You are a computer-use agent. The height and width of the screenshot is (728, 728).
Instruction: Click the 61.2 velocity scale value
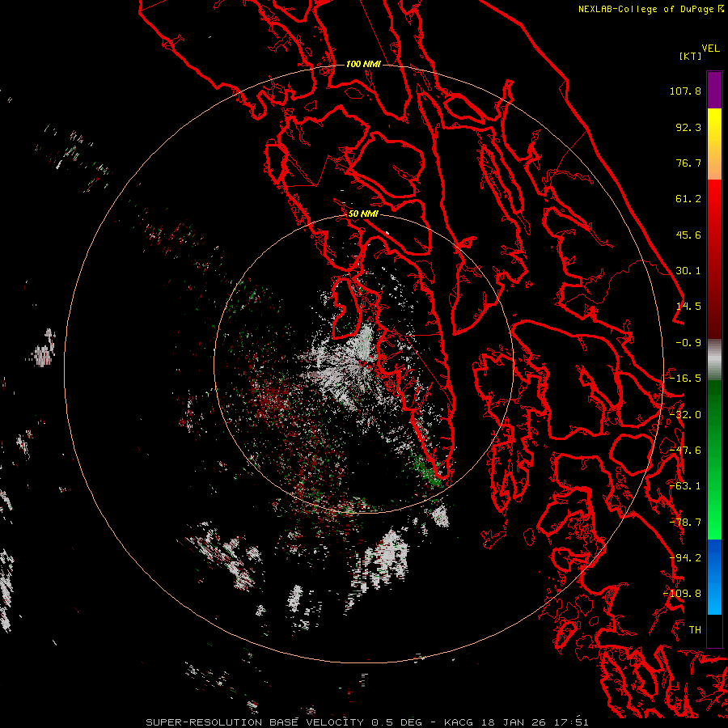pos(688,199)
